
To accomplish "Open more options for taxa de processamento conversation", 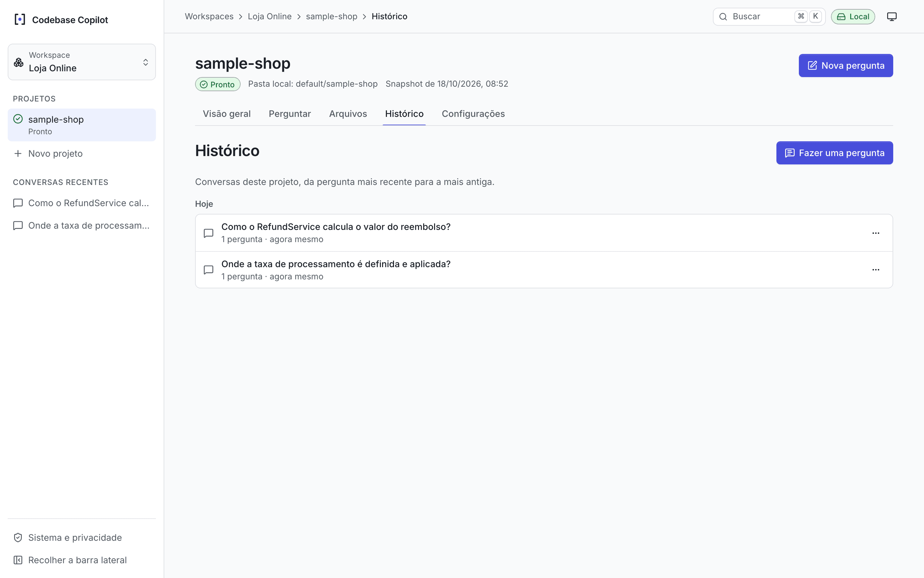I will pos(876,270).
